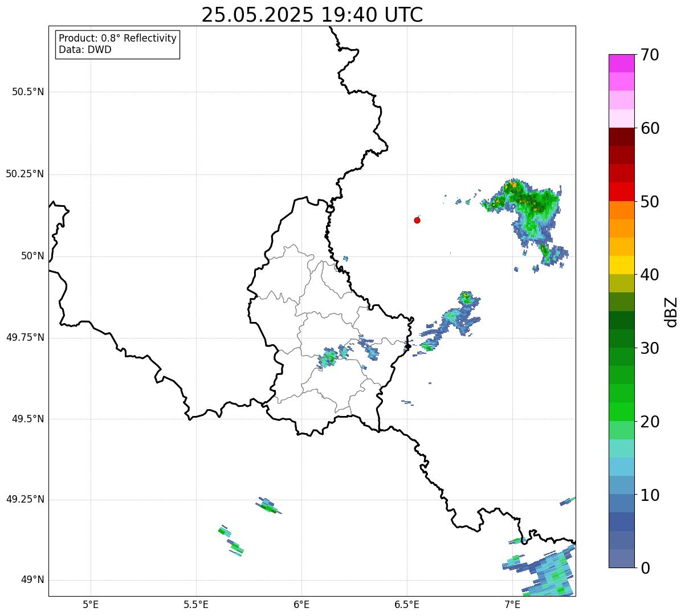Click the 5.5°E longitude label

point(196,604)
